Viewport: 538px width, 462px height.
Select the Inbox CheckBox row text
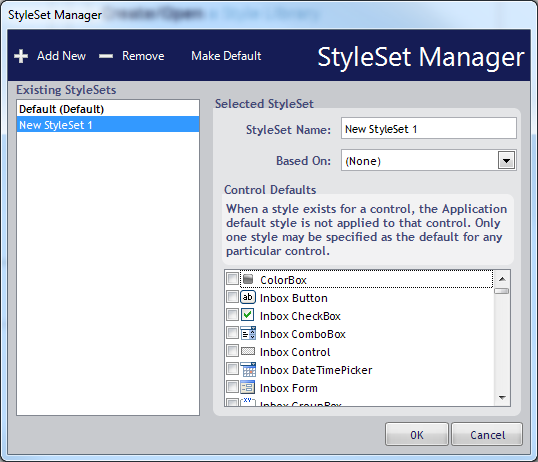pyautogui.click(x=300, y=316)
